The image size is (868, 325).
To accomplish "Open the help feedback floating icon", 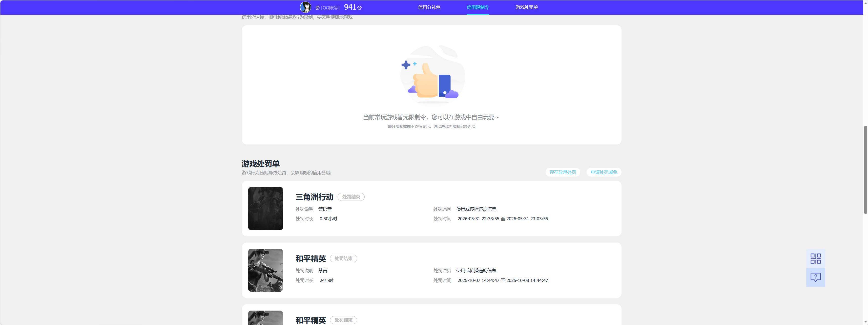I will pos(815,277).
